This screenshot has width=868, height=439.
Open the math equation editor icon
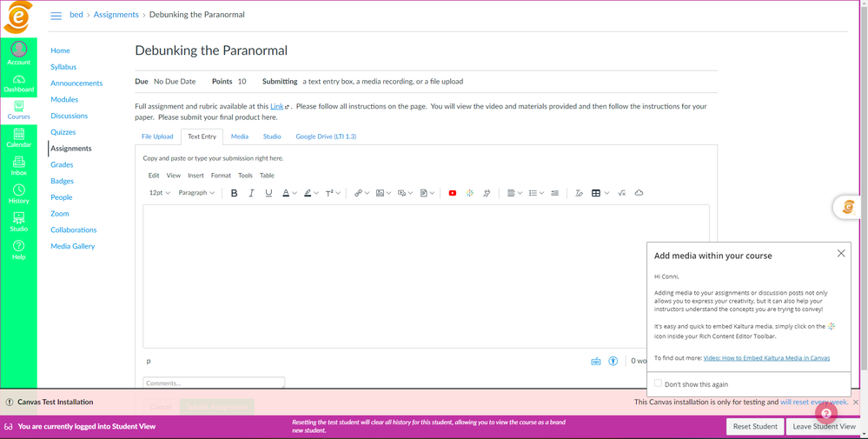pos(621,193)
